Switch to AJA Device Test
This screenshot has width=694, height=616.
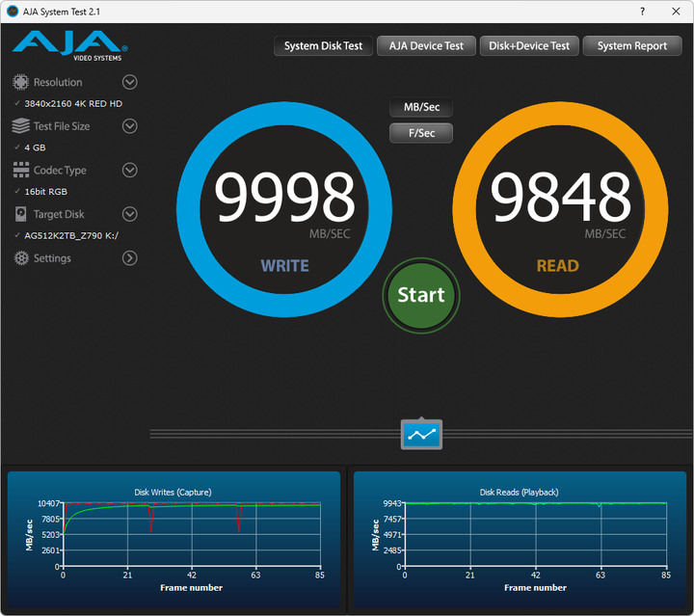(426, 46)
